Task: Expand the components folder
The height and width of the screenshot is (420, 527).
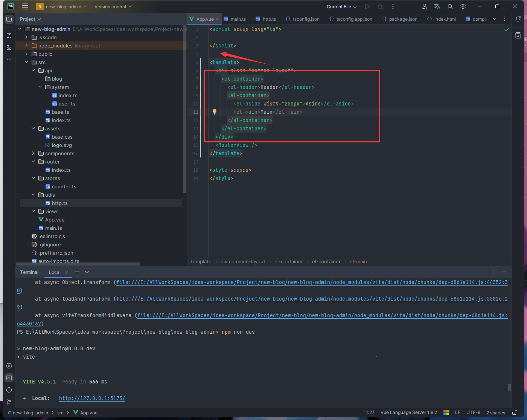Action: tap(33, 153)
